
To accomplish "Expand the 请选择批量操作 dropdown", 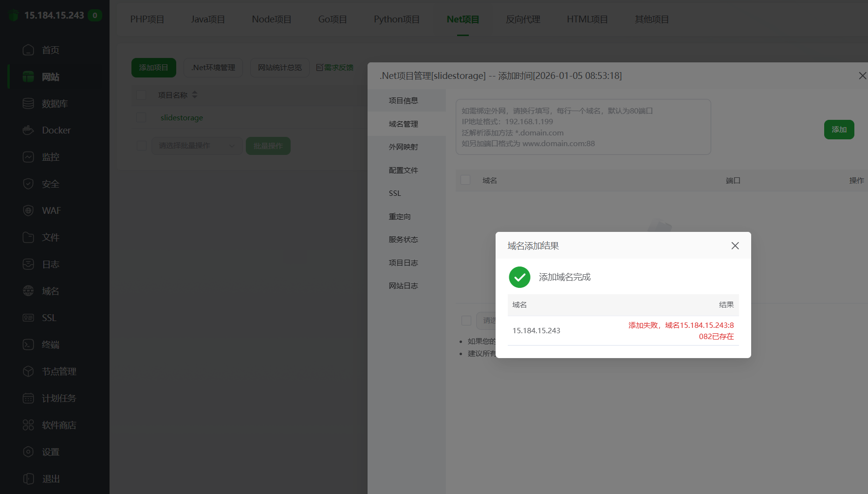I will (197, 146).
